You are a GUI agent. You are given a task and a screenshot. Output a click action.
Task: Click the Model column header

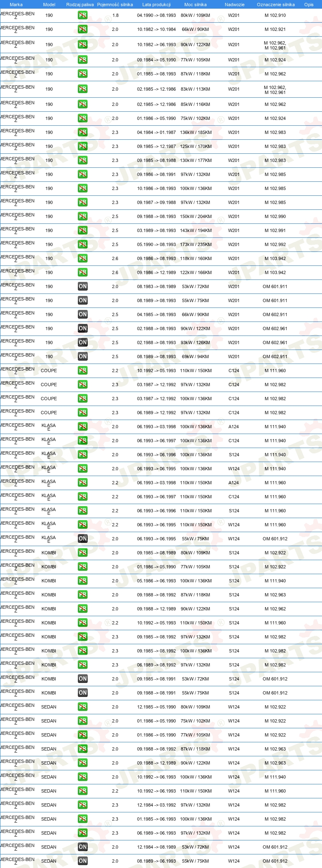[49, 5]
